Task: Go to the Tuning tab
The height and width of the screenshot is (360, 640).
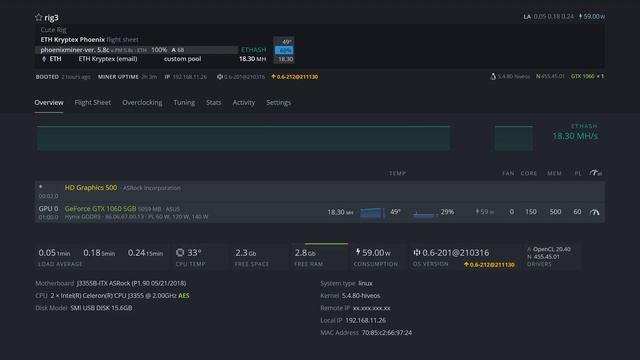Action: tap(184, 102)
